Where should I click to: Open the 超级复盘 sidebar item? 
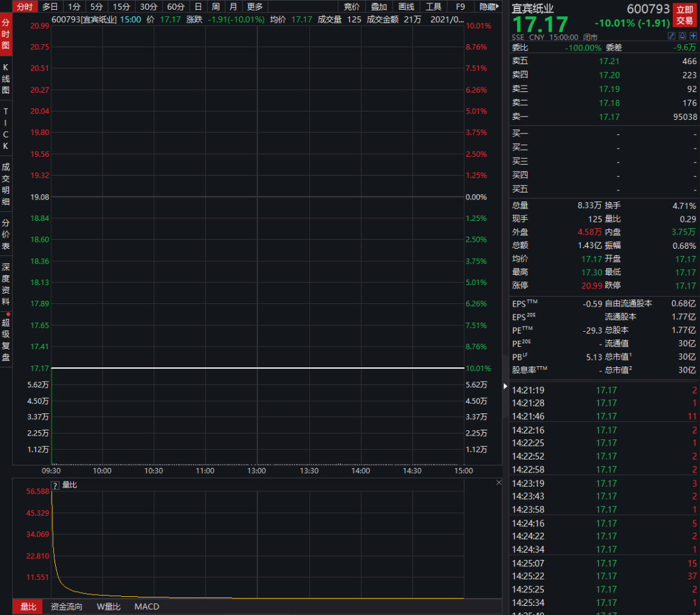click(x=6, y=339)
